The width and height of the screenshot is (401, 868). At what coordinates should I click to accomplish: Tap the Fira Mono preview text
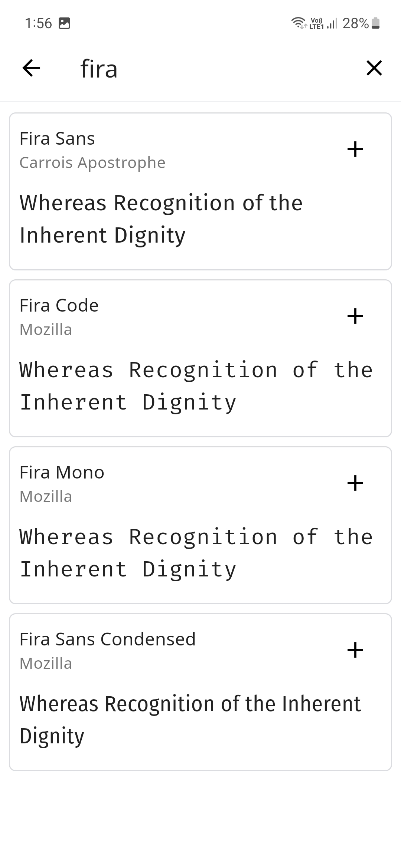(196, 553)
